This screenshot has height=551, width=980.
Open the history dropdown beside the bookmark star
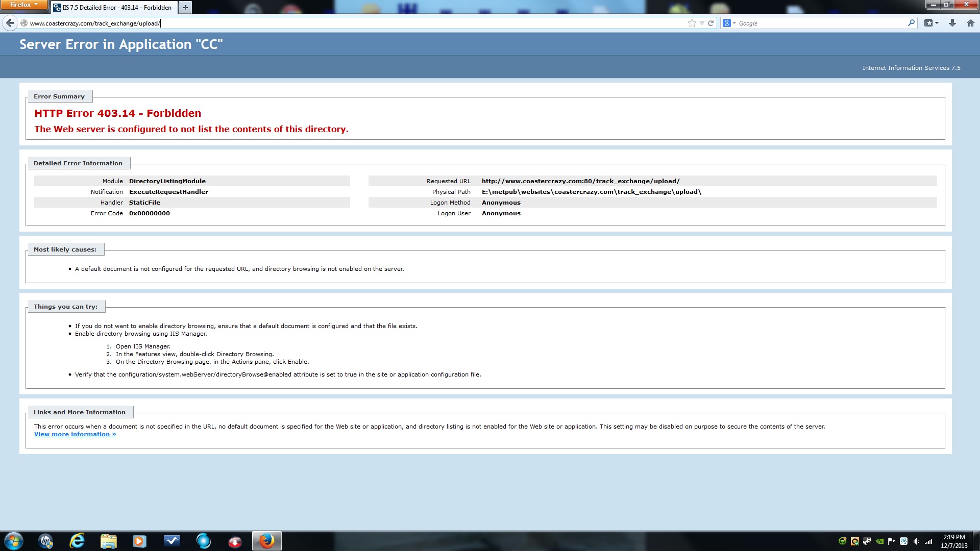click(x=702, y=23)
